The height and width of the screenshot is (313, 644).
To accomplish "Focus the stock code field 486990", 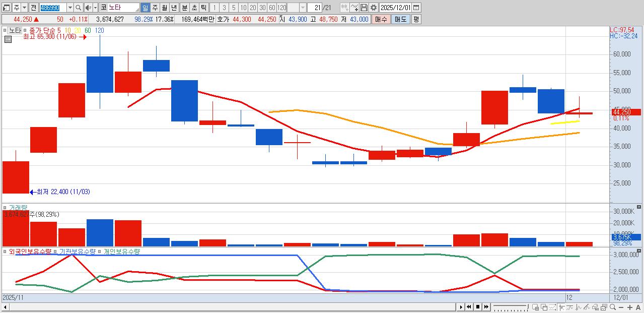I will tap(52, 8).
